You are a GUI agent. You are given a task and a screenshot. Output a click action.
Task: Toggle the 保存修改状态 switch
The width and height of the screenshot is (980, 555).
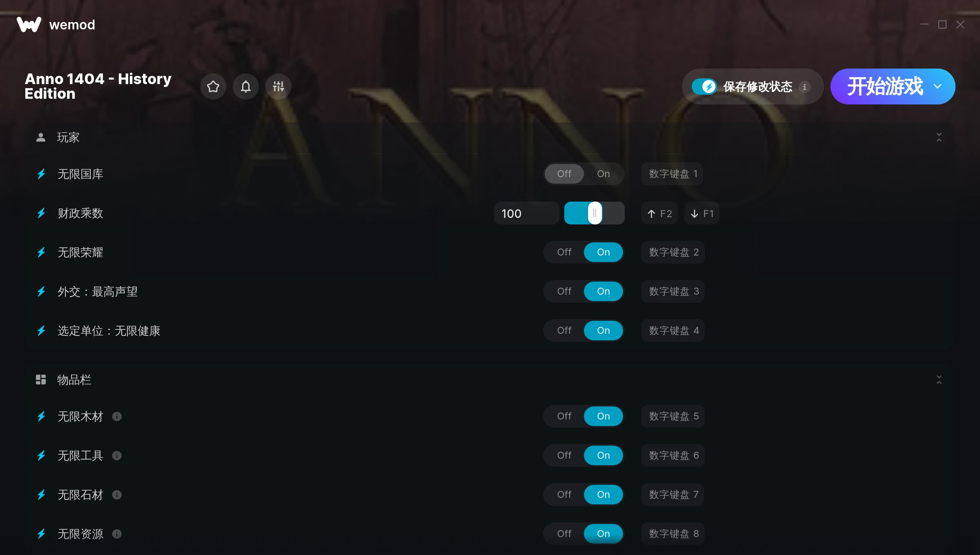click(x=704, y=87)
